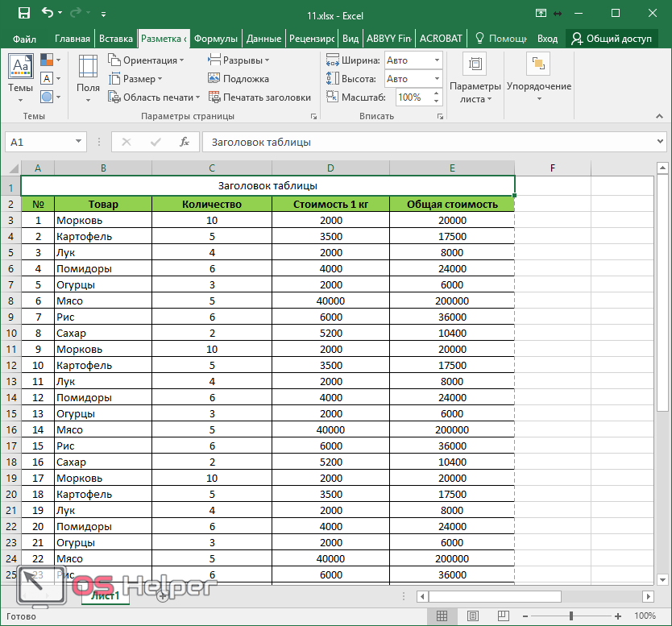The image size is (672, 626).
Task: Click the Общий доступ share button
Action: 612,39
